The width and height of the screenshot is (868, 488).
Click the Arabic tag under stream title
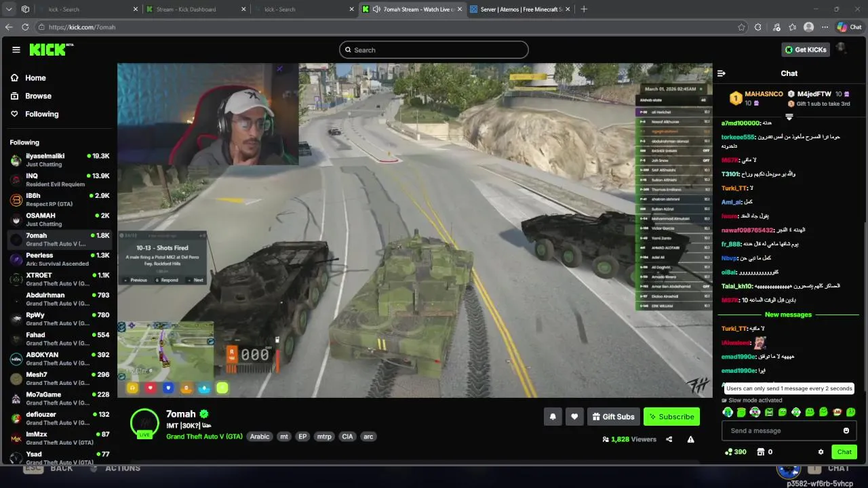coord(260,436)
